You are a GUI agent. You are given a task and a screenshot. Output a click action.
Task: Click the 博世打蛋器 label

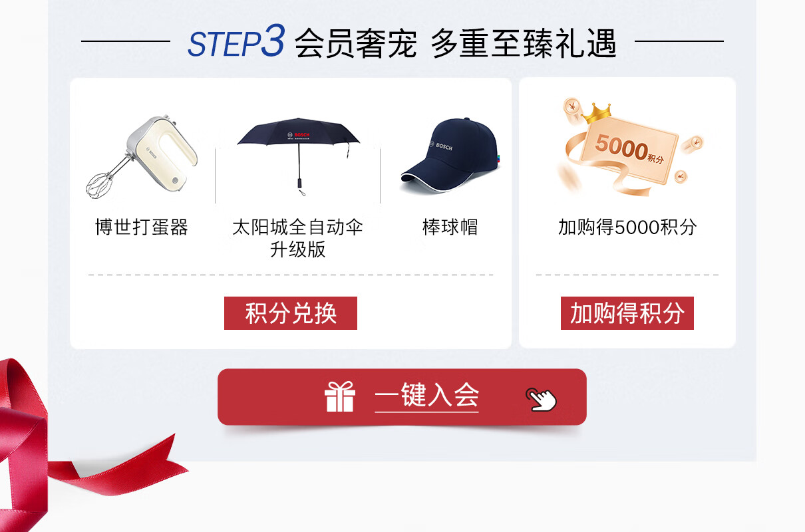point(142,227)
